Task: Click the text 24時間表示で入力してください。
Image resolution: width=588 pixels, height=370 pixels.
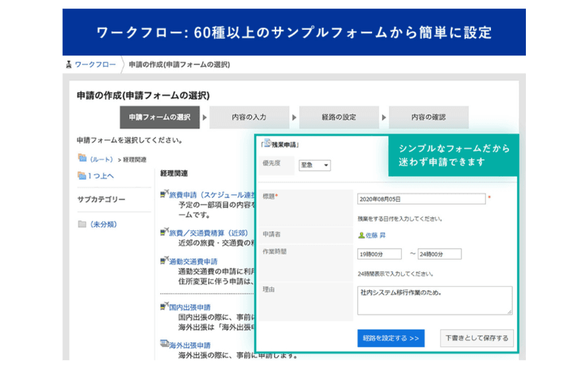Action: pyautogui.click(x=396, y=274)
